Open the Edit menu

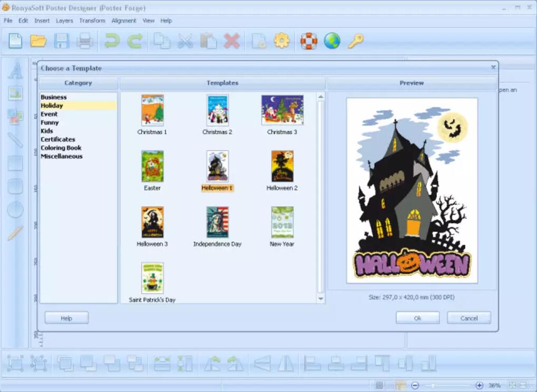tap(23, 21)
